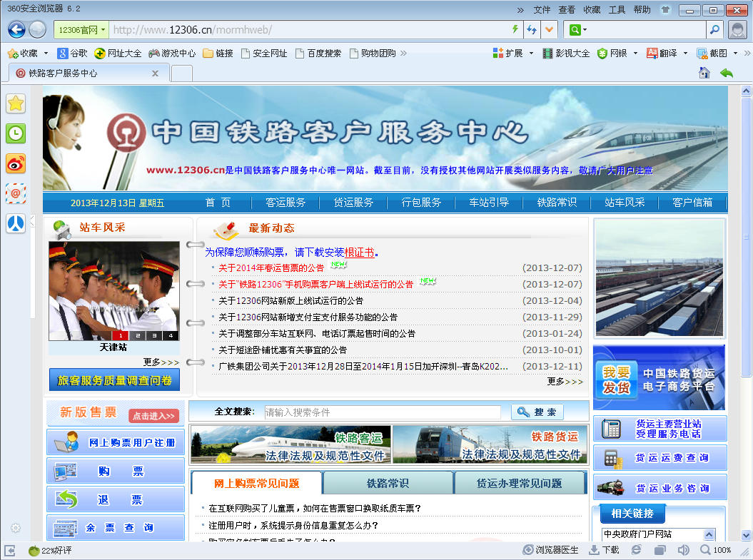Screen dimensions: 753x560
Task: Click the 全文搜索 input field
Action: click(x=383, y=412)
